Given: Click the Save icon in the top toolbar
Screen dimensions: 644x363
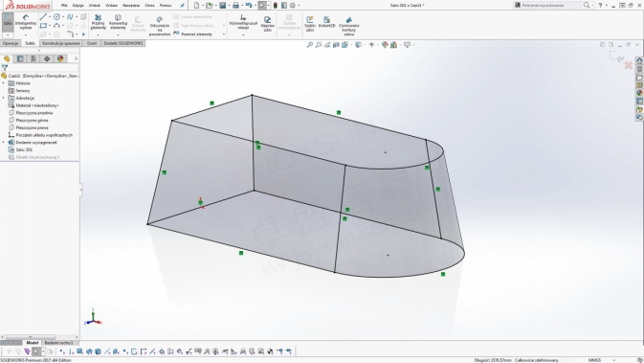Looking at the screenshot, I should 223,6.
